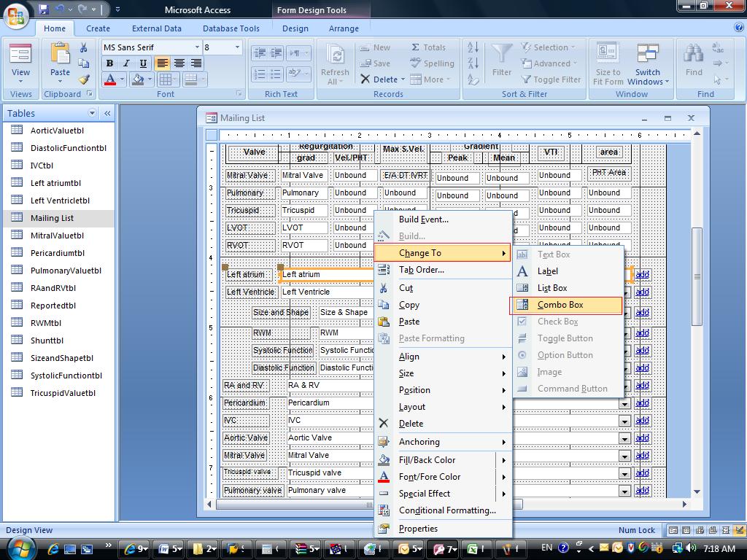Open the font name dropdown showing MS Sans Serif
747x560 pixels.
(x=197, y=47)
